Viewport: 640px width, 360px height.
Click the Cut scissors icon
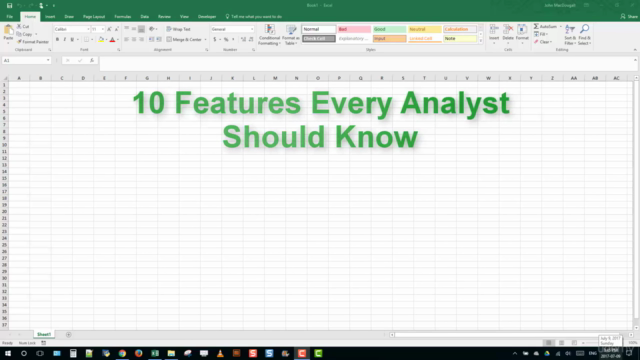pos(19,26)
